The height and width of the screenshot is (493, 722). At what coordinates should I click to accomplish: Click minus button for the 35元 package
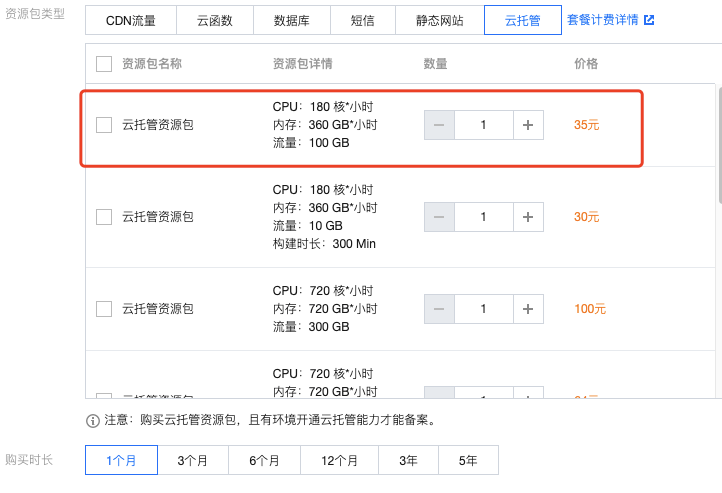(x=439, y=125)
